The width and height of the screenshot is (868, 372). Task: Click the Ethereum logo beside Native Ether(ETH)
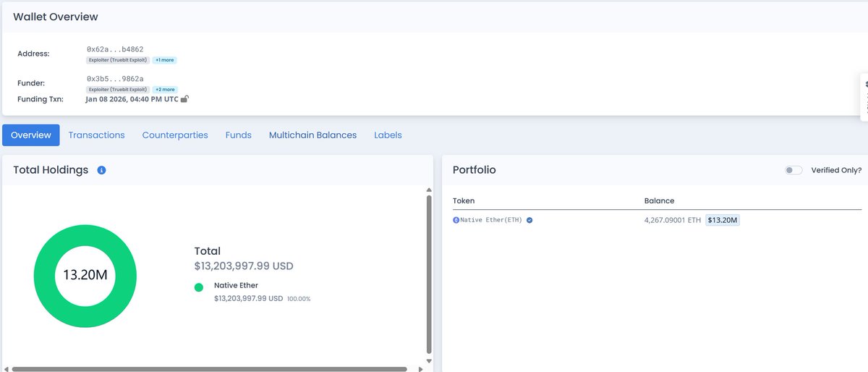click(x=456, y=220)
